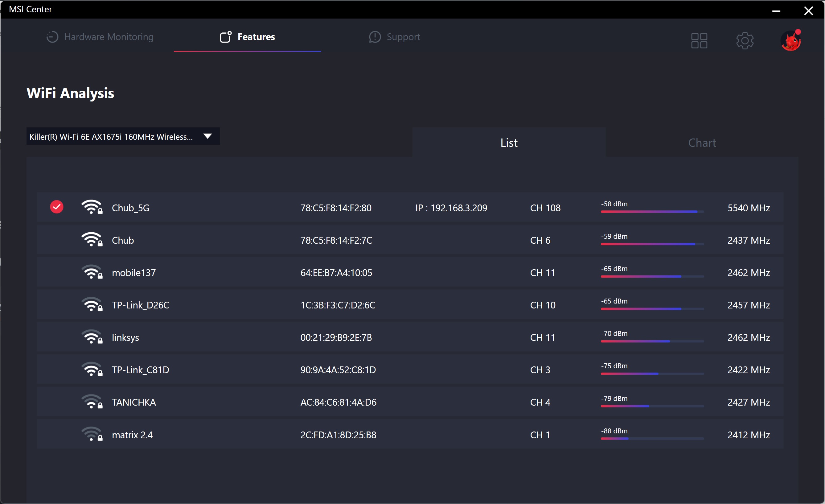
Task: Click the mobile137 WiFi signal icon
Action: pyautogui.click(x=91, y=272)
